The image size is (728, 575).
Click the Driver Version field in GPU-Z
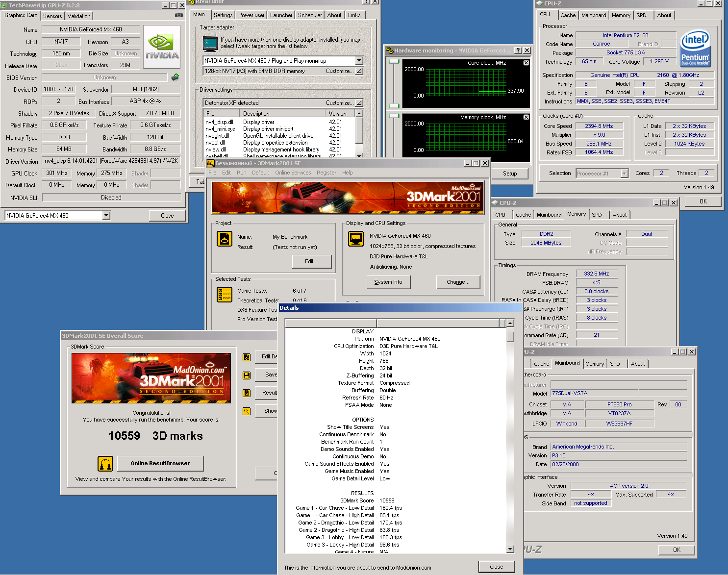click(111, 161)
